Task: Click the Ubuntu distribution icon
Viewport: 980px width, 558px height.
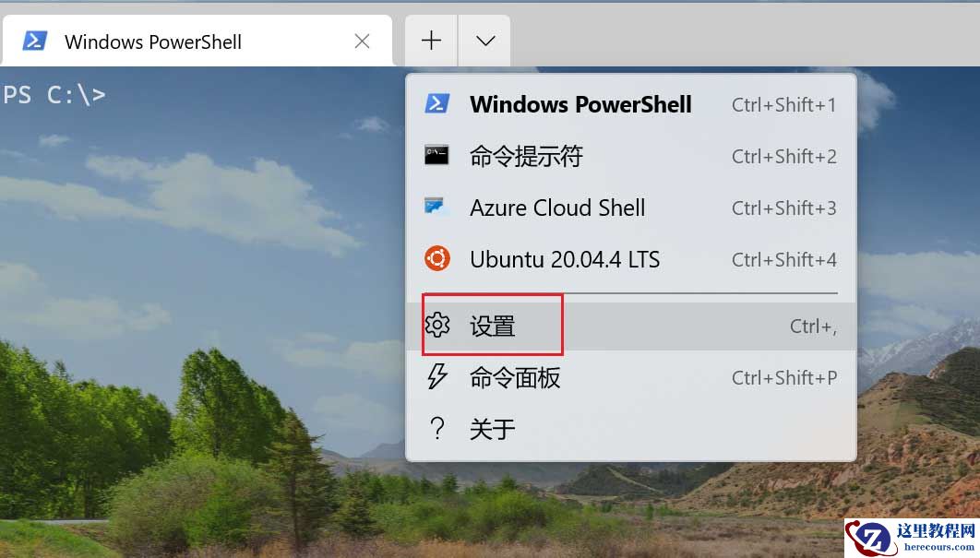Action: click(x=436, y=259)
